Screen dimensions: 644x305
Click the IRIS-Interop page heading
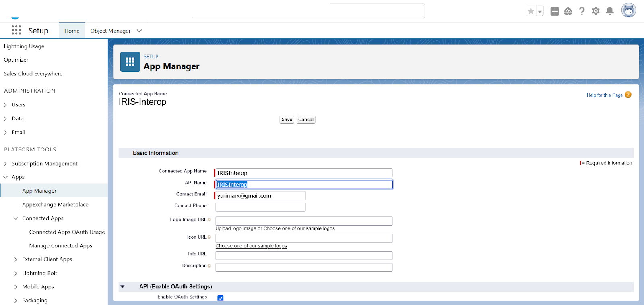(142, 102)
